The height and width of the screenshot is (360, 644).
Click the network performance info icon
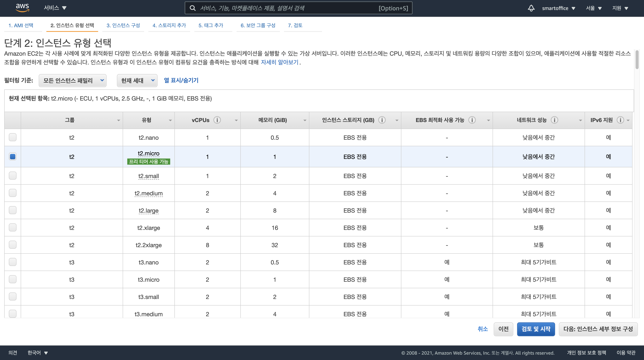coord(554,120)
